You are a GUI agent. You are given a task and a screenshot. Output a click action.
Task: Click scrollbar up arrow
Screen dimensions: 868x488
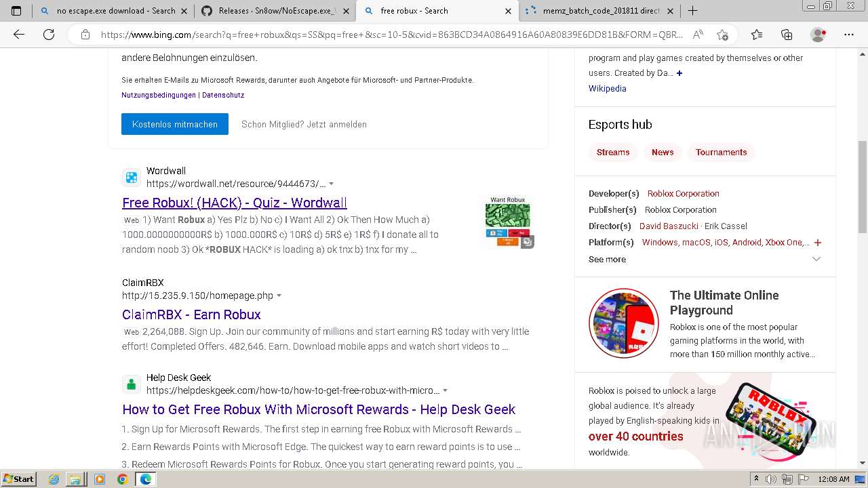tap(863, 54)
